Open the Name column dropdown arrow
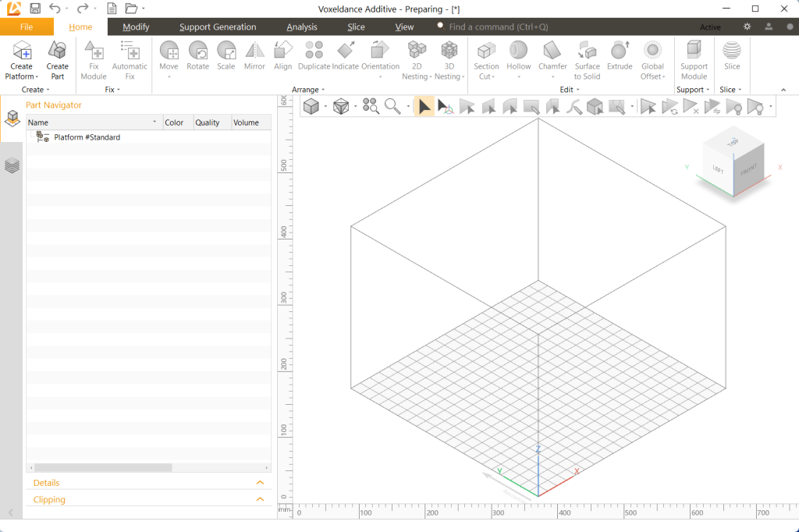The height and width of the screenshot is (532, 799). [154, 122]
